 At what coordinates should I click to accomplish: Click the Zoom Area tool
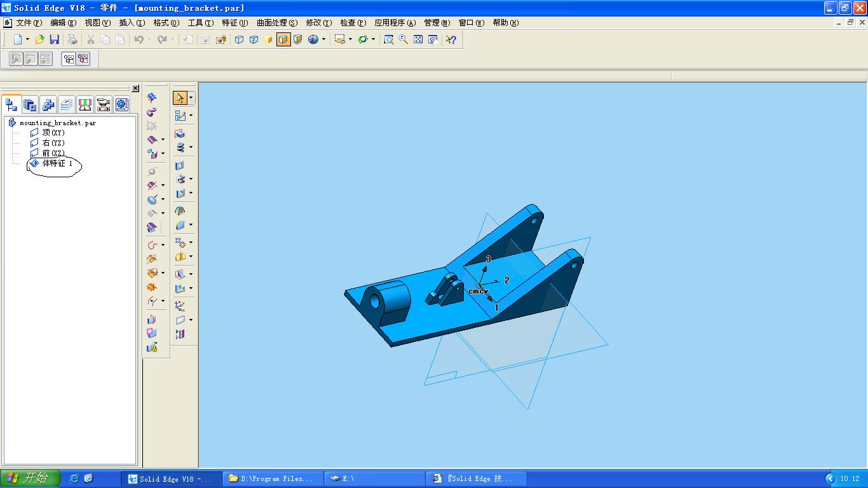(x=389, y=39)
